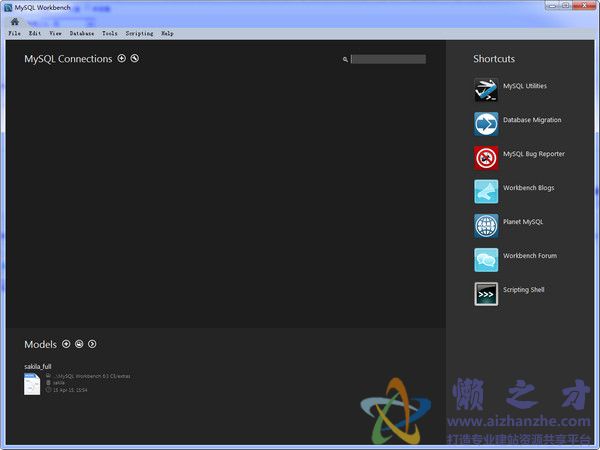Open the Scripting menu
Image resolution: width=600 pixels, height=450 pixels.
[x=139, y=34]
